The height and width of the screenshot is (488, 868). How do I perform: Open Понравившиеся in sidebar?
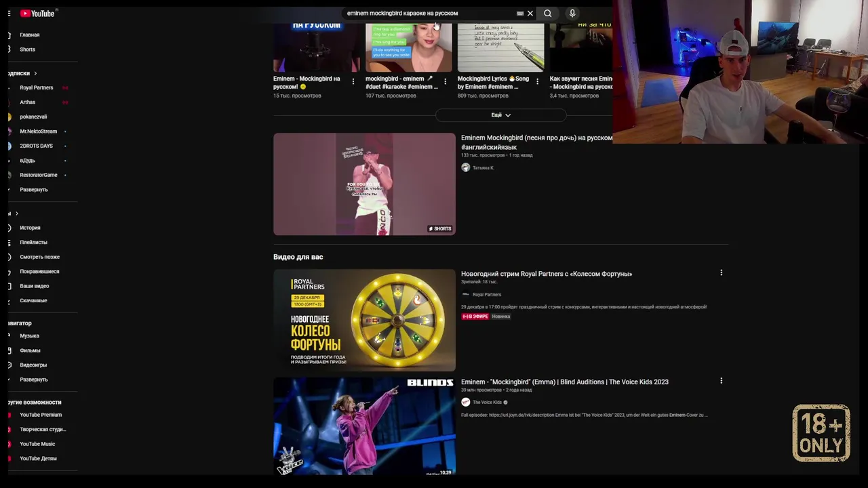pyautogui.click(x=39, y=272)
